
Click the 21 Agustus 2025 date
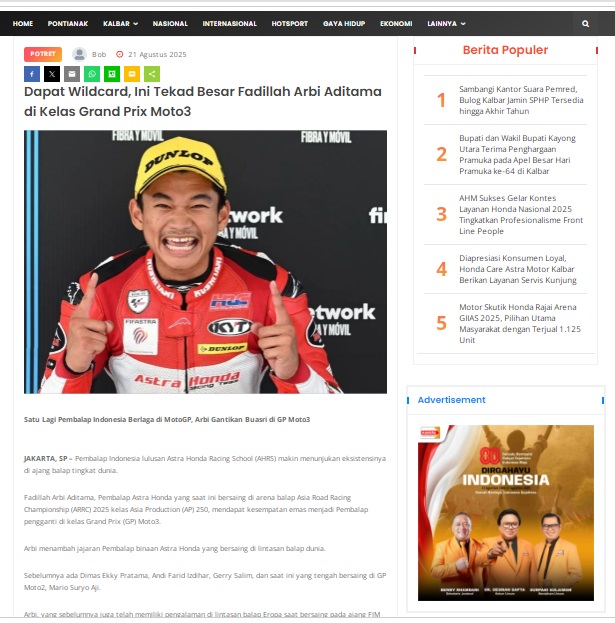click(157, 54)
